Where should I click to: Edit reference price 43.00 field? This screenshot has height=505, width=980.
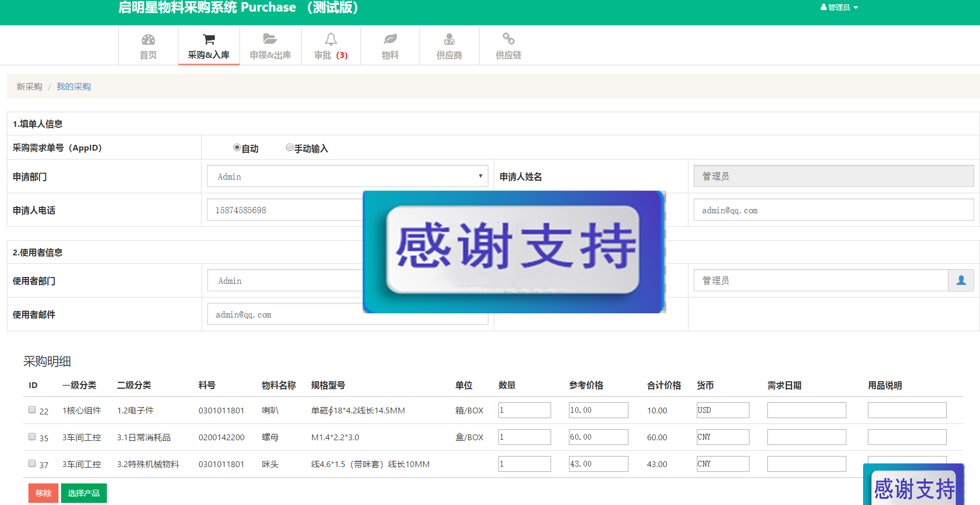click(x=598, y=464)
